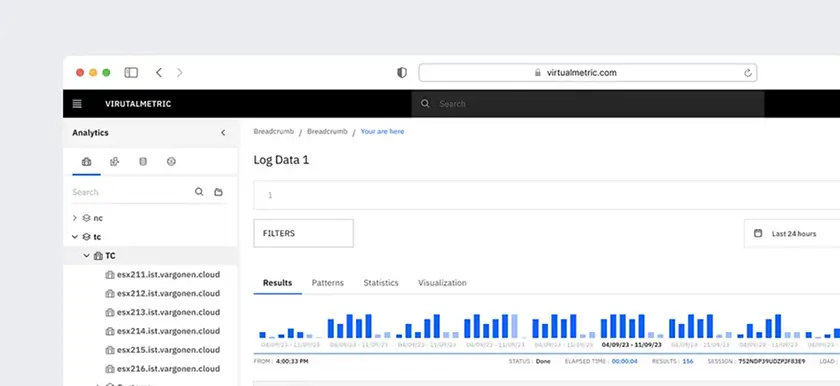840x386 pixels.
Task: Click the FILTERS button
Action: click(304, 233)
